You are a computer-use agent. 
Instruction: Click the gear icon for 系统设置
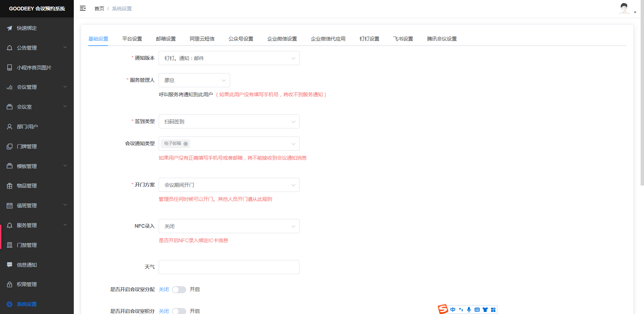pos(9,304)
